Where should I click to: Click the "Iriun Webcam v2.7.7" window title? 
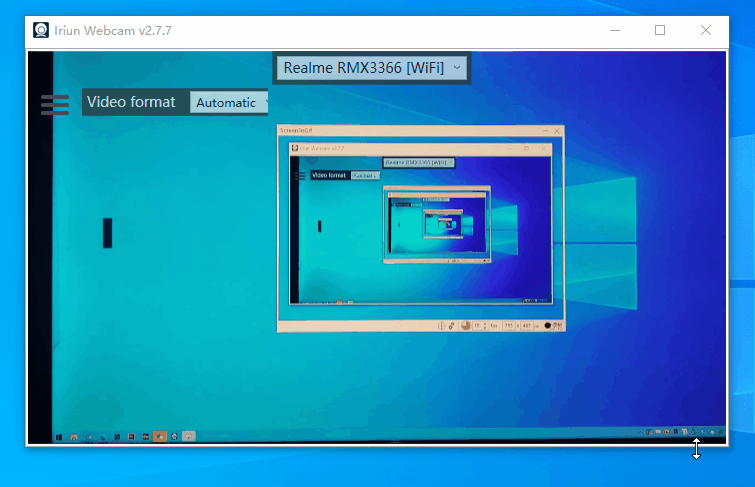113,31
